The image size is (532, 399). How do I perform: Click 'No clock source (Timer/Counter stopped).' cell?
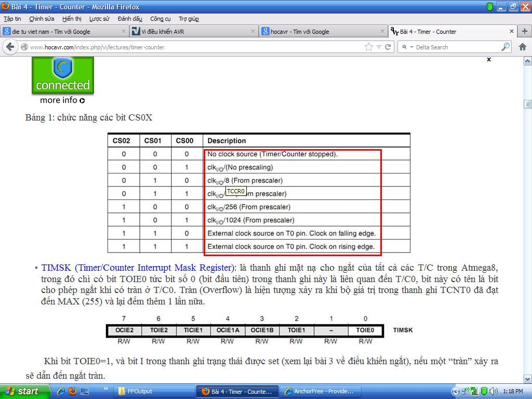click(x=272, y=154)
